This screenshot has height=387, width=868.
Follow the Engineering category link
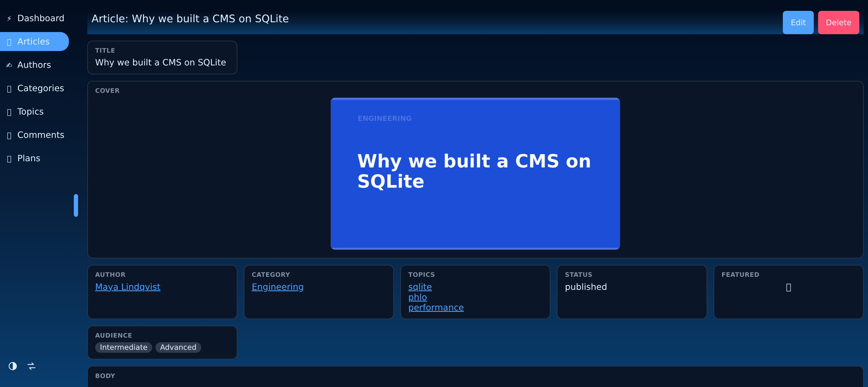(x=278, y=287)
